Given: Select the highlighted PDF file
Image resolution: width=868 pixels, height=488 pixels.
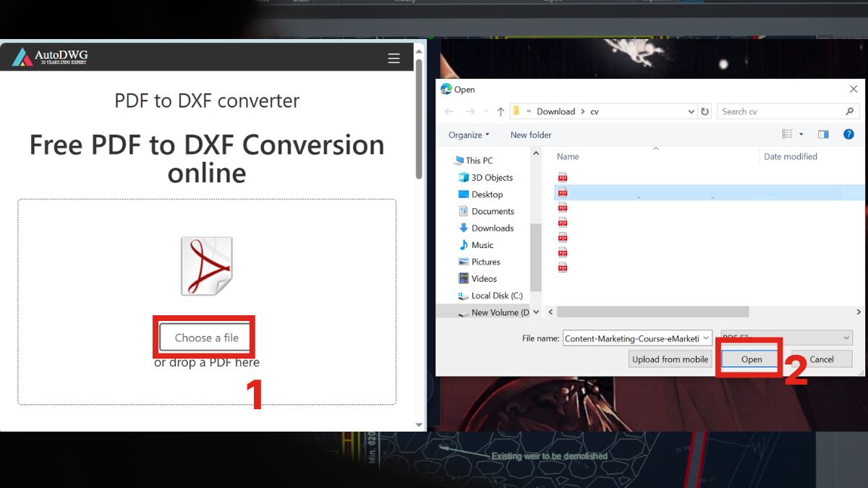Looking at the screenshot, I should [651, 192].
